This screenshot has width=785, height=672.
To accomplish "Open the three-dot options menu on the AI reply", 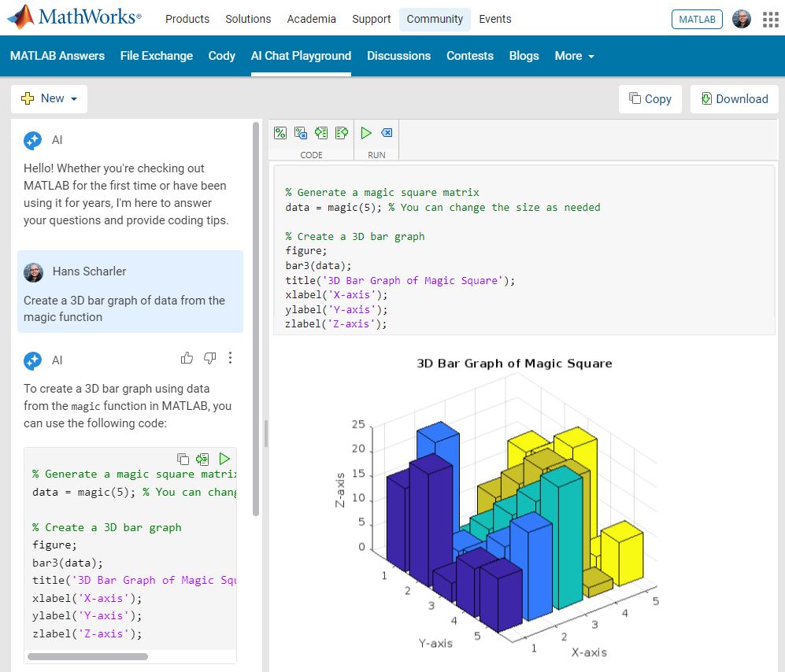I will coord(231,358).
